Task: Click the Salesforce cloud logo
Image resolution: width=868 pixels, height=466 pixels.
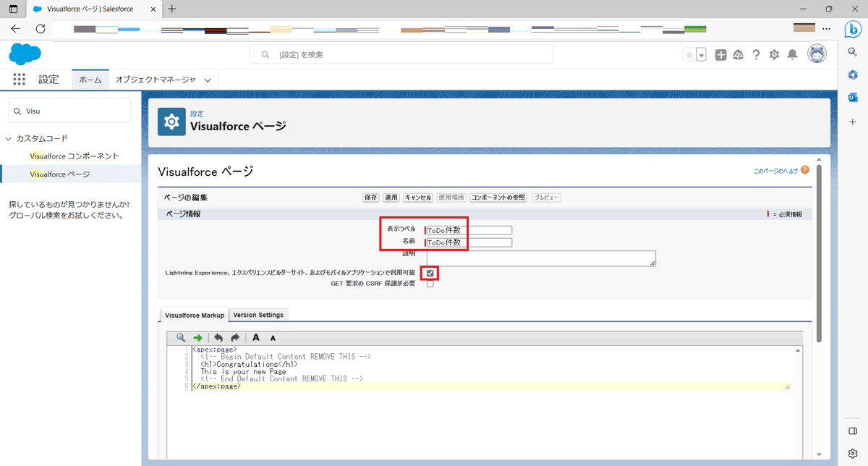Action: [x=25, y=54]
